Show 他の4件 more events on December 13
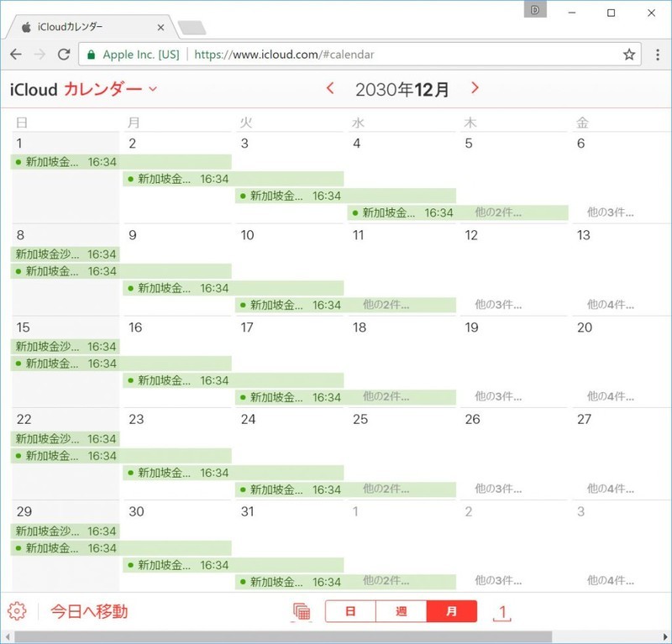This screenshot has height=644, width=672. coord(611,305)
